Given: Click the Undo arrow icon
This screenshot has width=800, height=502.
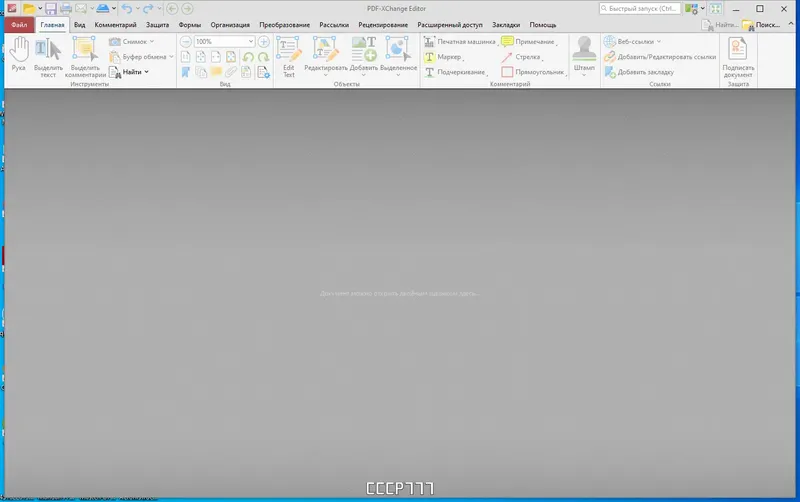Looking at the screenshot, I should click(127, 8).
